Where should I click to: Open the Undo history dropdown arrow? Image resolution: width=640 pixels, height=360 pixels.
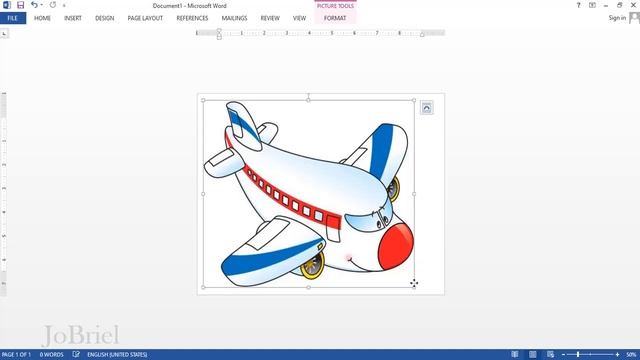pyautogui.click(x=41, y=5)
